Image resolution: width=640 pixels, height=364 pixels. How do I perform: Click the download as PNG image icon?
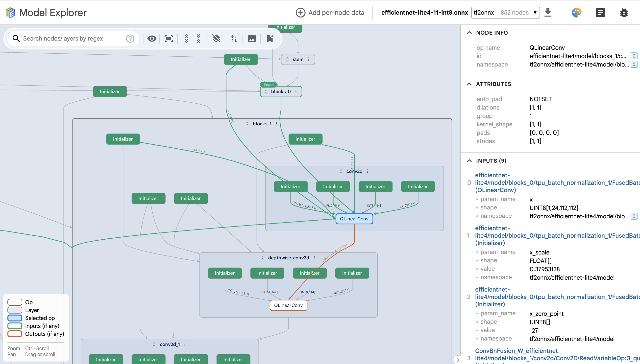pos(252,39)
